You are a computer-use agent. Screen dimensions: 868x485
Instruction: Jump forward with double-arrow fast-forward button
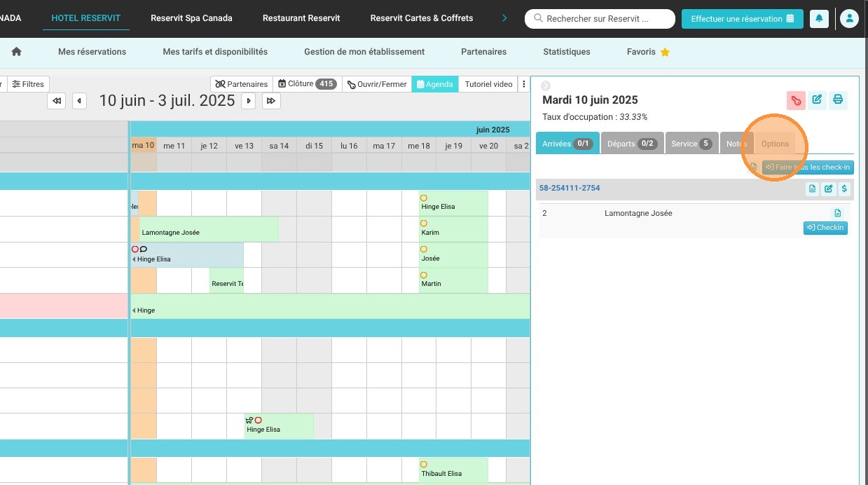click(271, 101)
